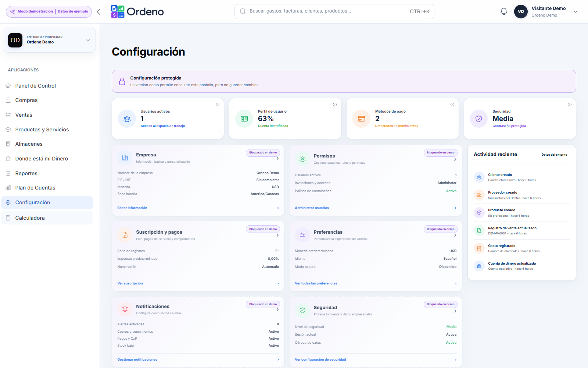The height and width of the screenshot is (368, 588).
Task: Click the shield icon in Seguridad Media card
Action: point(479,119)
